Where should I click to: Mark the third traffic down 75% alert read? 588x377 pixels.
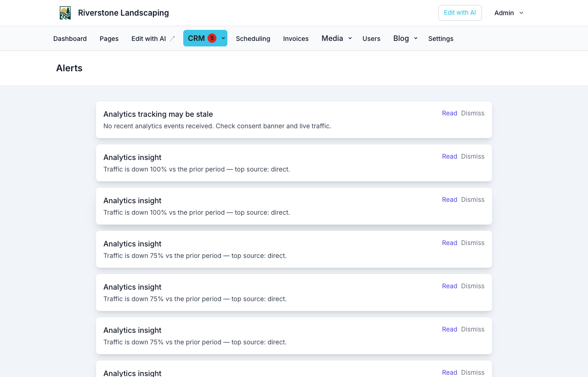click(450, 329)
